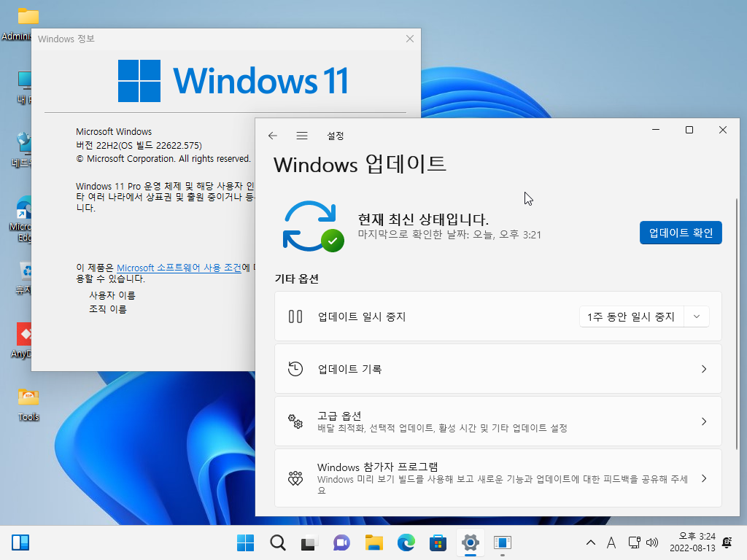This screenshot has width=747, height=560.
Task: Click the pause icon beside 업데이트 일시 중지
Action: click(295, 316)
